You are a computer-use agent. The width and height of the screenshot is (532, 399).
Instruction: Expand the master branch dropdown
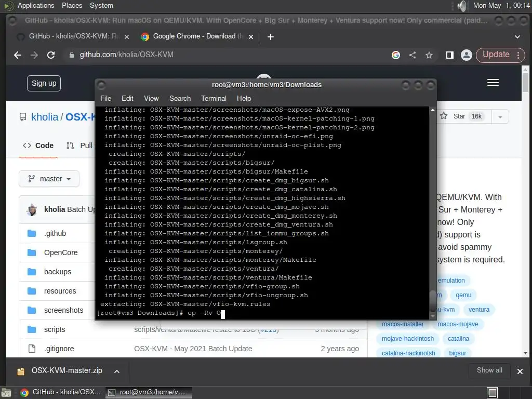point(49,179)
